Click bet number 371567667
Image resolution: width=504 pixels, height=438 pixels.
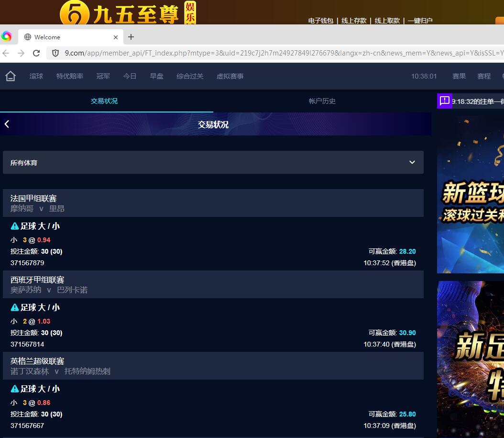pos(27,426)
